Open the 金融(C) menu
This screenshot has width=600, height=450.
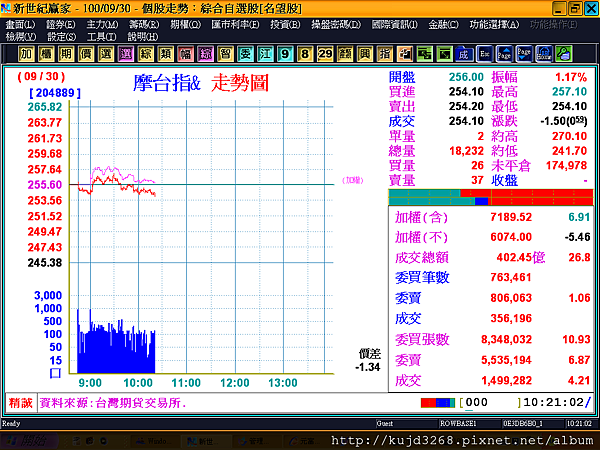443,24
